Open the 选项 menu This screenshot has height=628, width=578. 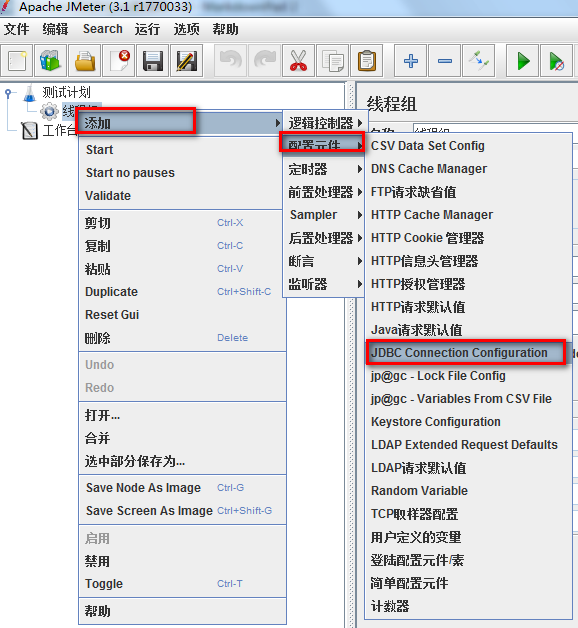coord(186,29)
